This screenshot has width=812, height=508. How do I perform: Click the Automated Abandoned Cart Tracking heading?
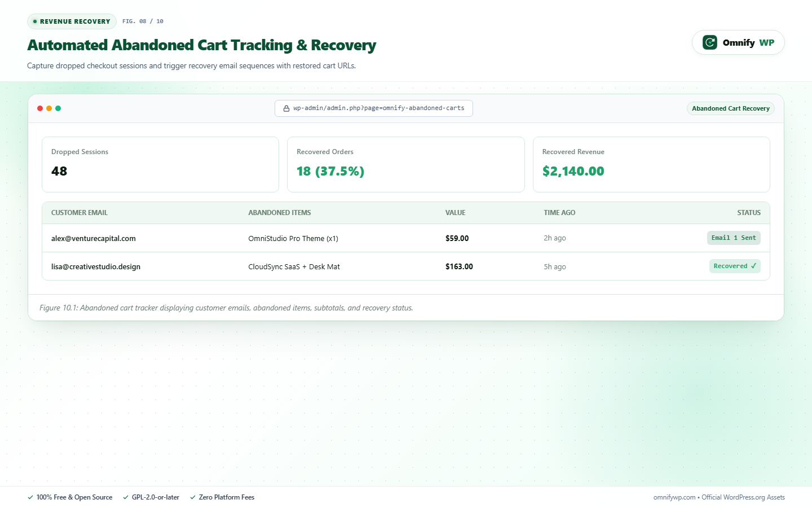tap(202, 45)
